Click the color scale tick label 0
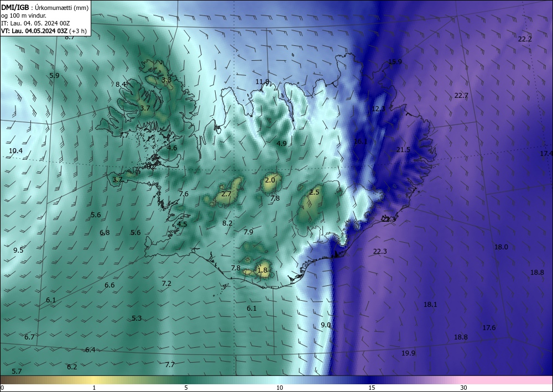This screenshot has height=392, width=553. 2,388
